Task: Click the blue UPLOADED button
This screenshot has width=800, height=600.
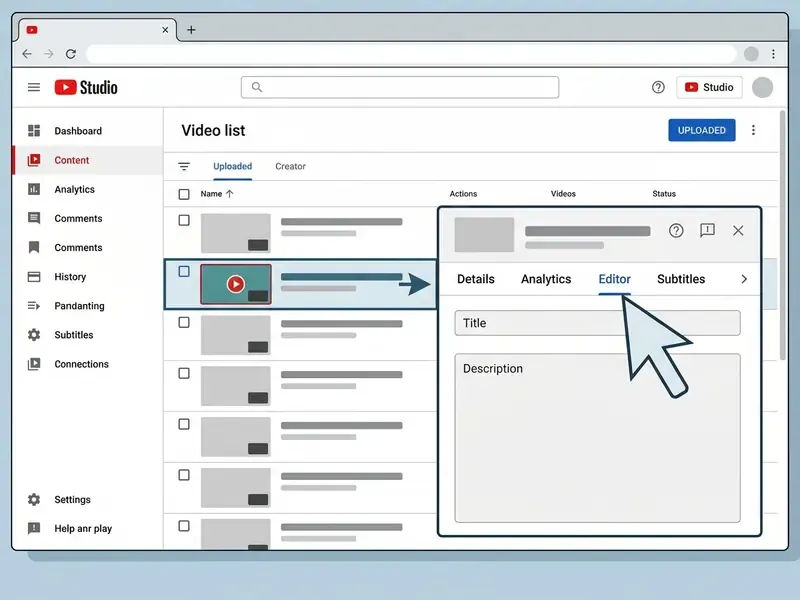Action: [702, 130]
